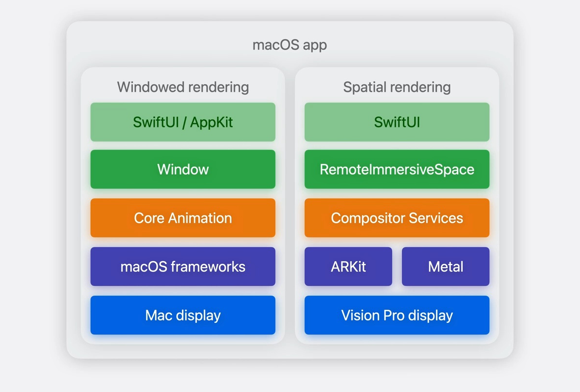Select the Vision Pro display block

pyautogui.click(x=397, y=315)
